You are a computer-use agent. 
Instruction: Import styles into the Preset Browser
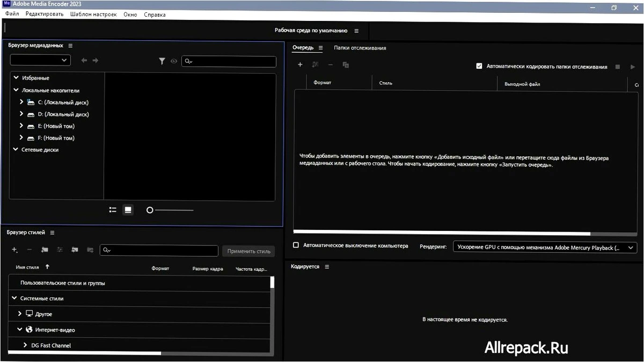75,250
